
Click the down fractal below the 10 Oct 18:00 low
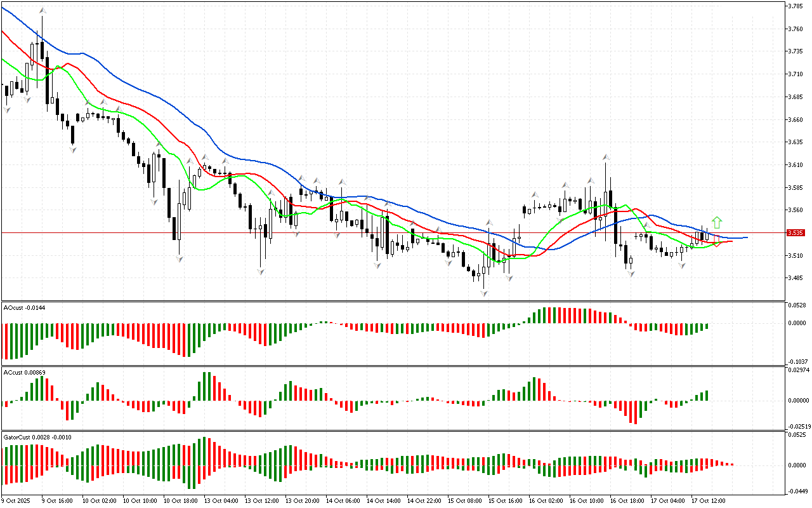coord(180,259)
